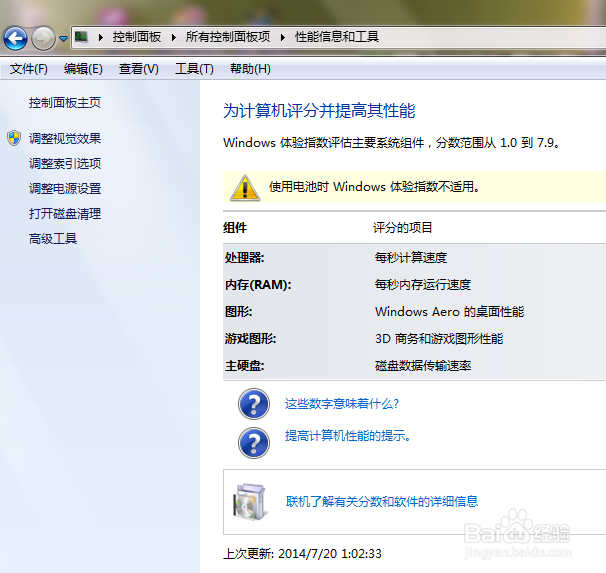606x573 pixels.
Task: Select the 每秒内存运行速度 cell
Action: tap(423, 285)
